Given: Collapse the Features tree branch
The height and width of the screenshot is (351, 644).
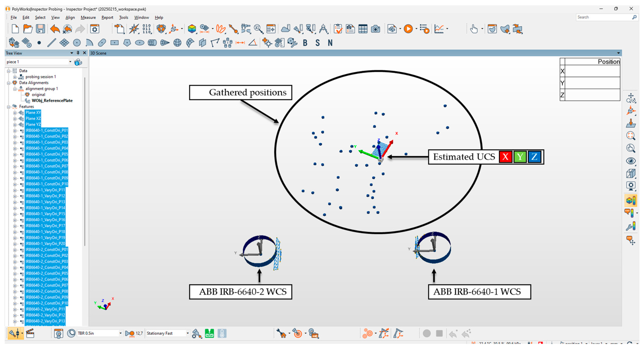Looking at the screenshot, I should pyautogui.click(x=9, y=107).
